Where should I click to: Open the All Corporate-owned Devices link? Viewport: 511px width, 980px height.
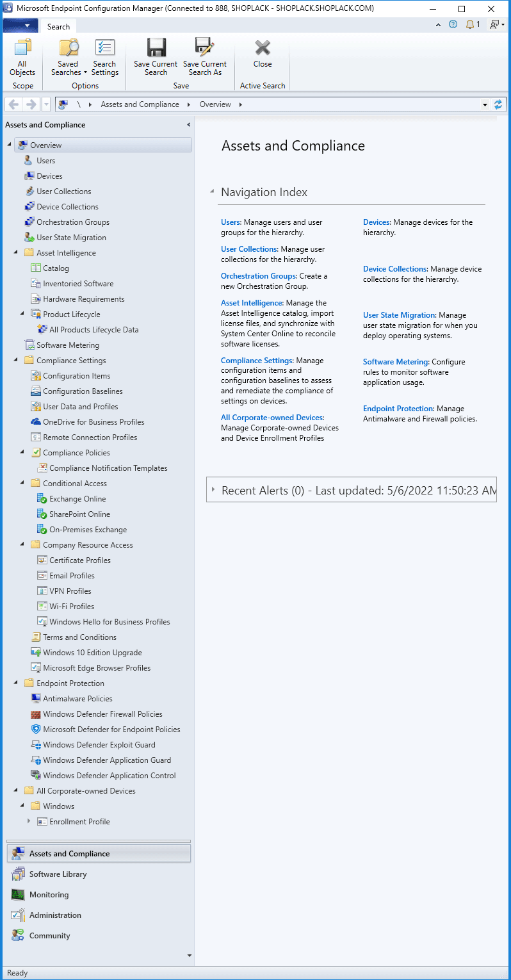click(x=272, y=418)
